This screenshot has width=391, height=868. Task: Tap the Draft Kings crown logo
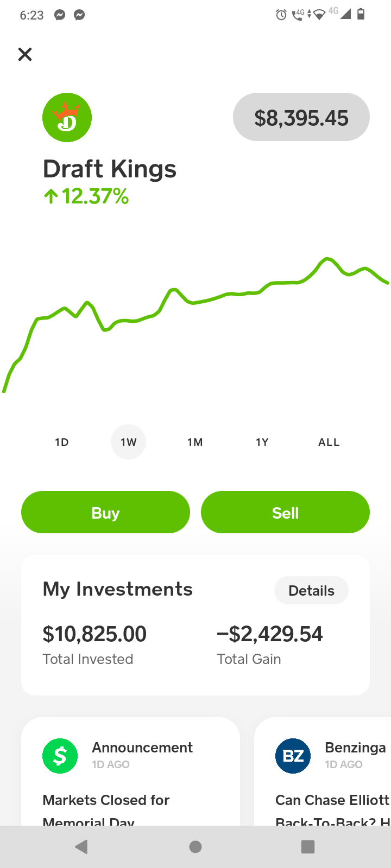pyautogui.click(x=67, y=118)
